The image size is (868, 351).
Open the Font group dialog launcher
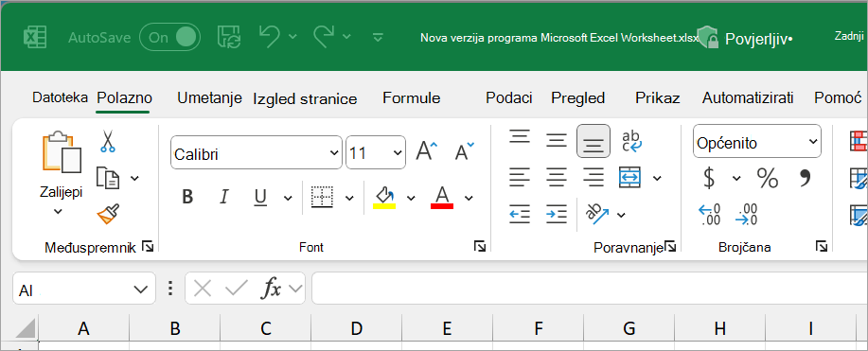479,246
